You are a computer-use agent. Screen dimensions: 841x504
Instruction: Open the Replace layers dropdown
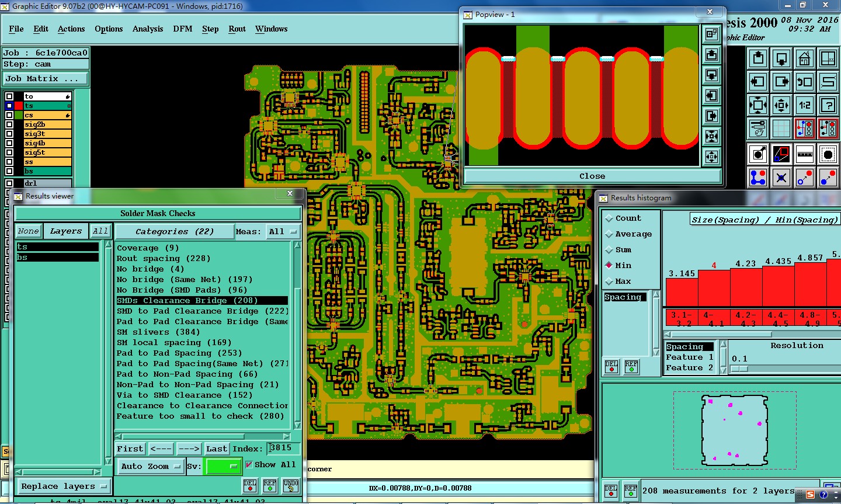(x=64, y=486)
